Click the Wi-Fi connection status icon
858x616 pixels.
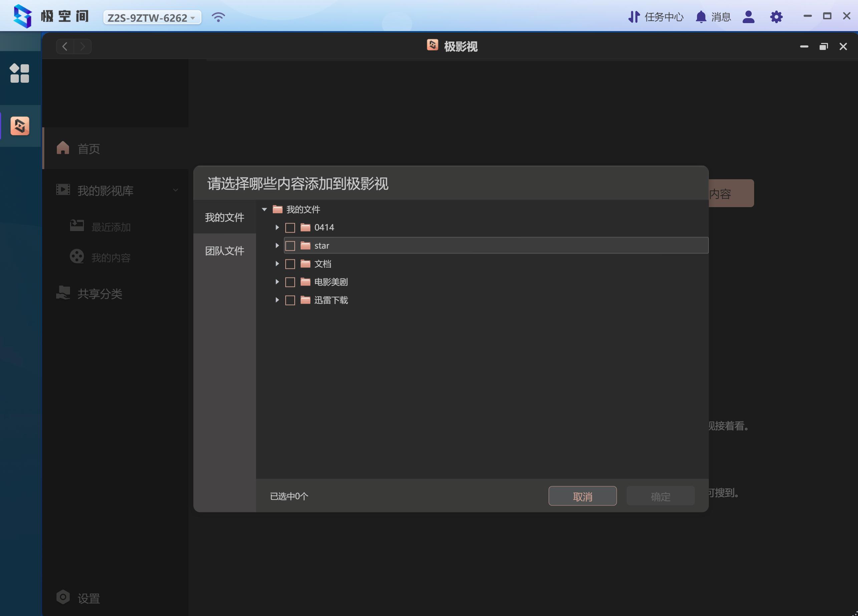click(218, 17)
